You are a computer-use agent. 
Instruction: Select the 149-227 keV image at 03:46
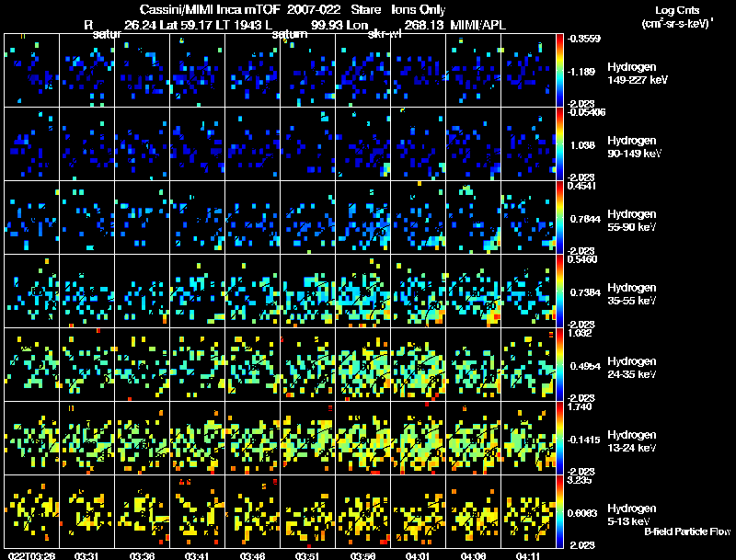point(252,71)
